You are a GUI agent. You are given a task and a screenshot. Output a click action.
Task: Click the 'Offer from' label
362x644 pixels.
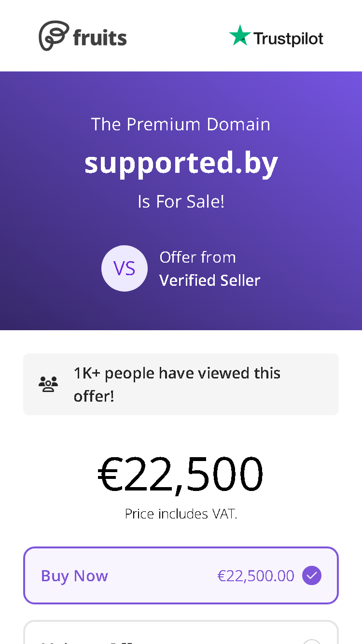point(197,257)
